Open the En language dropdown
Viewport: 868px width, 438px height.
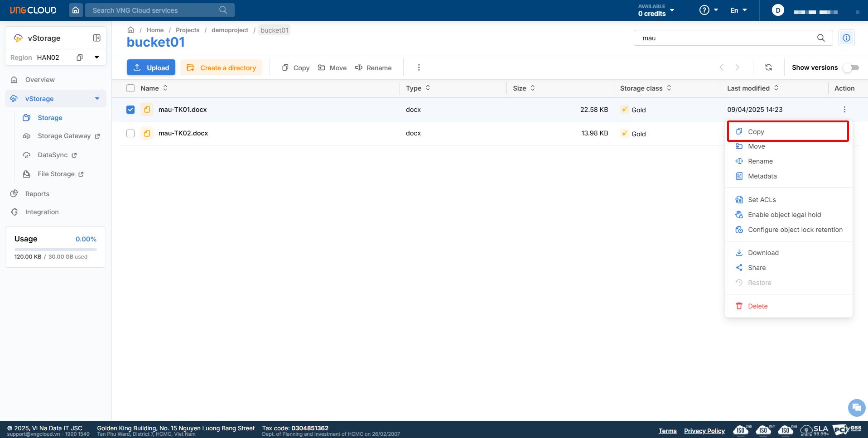click(x=738, y=10)
